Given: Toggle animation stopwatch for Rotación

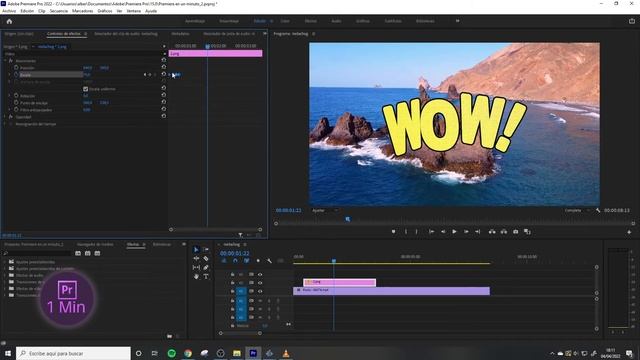Looking at the screenshot, I should [16, 96].
